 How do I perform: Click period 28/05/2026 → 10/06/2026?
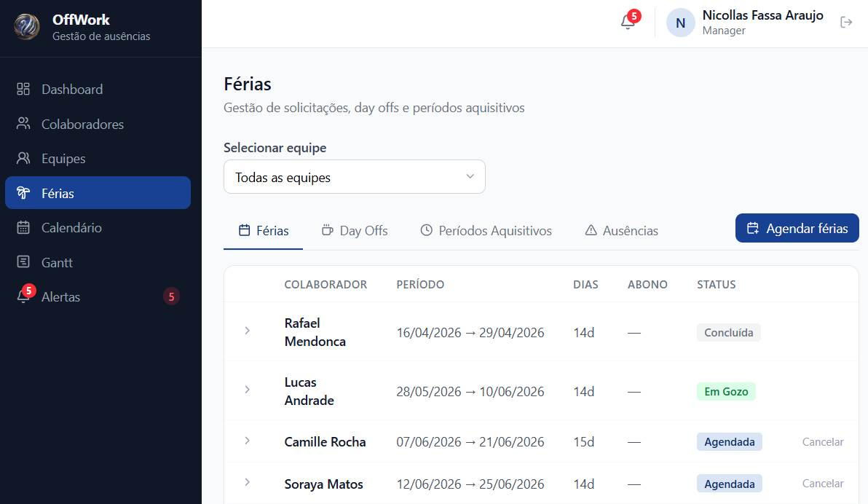pyautogui.click(x=470, y=392)
